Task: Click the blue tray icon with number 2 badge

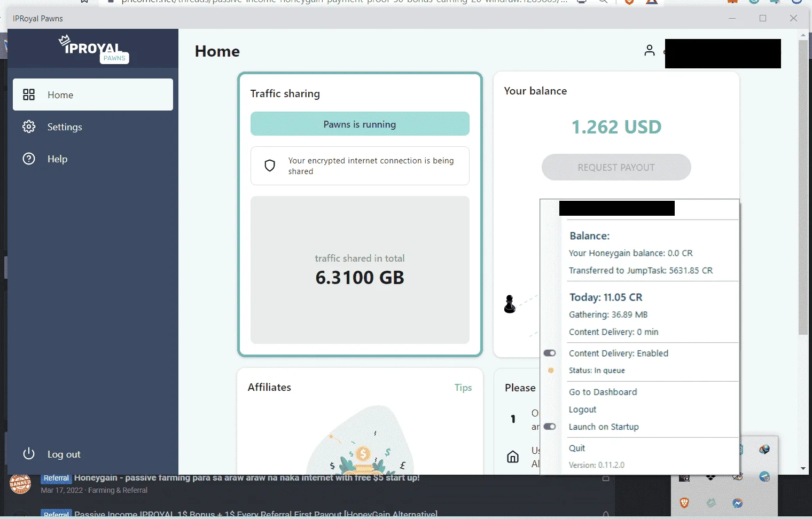Action: pos(764,476)
